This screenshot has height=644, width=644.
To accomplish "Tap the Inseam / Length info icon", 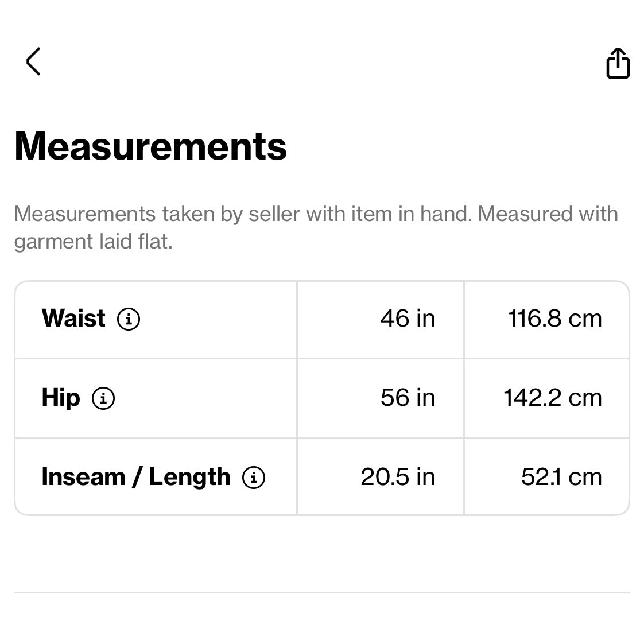I will pos(254,477).
